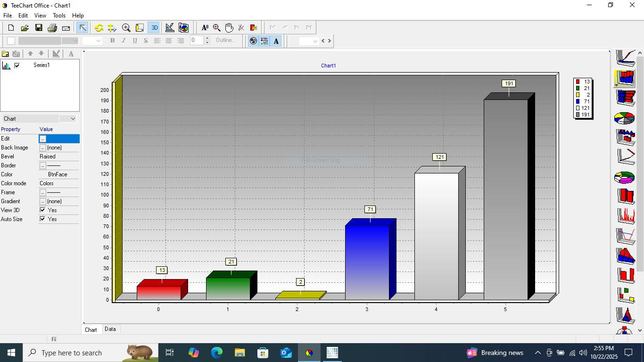Image resolution: width=644 pixels, height=362 pixels.
Task: Uncheck the Series1 visibility checkbox
Action: tap(17, 66)
